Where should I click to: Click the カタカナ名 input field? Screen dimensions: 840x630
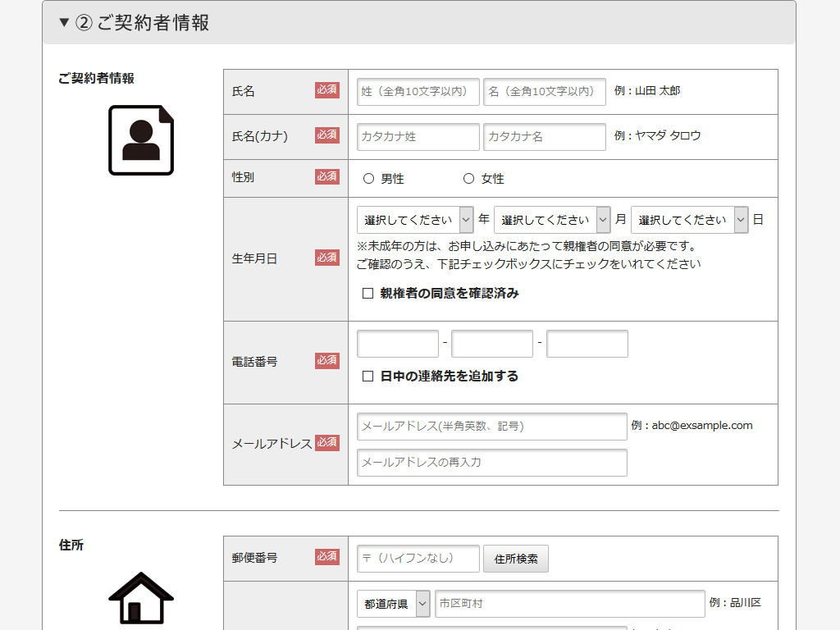pyautogui.click(x=545, y=137)
